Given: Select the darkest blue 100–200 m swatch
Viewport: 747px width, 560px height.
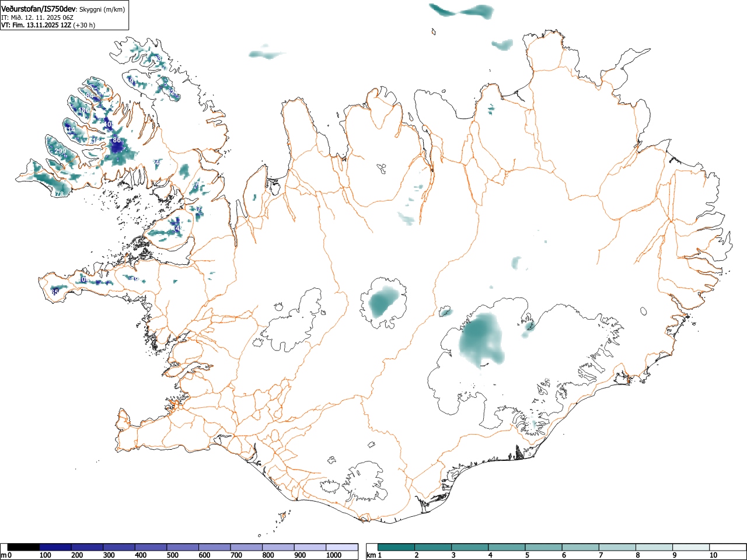Looking at the screenshot, I should pyautogui.click(x=55, y=548).
